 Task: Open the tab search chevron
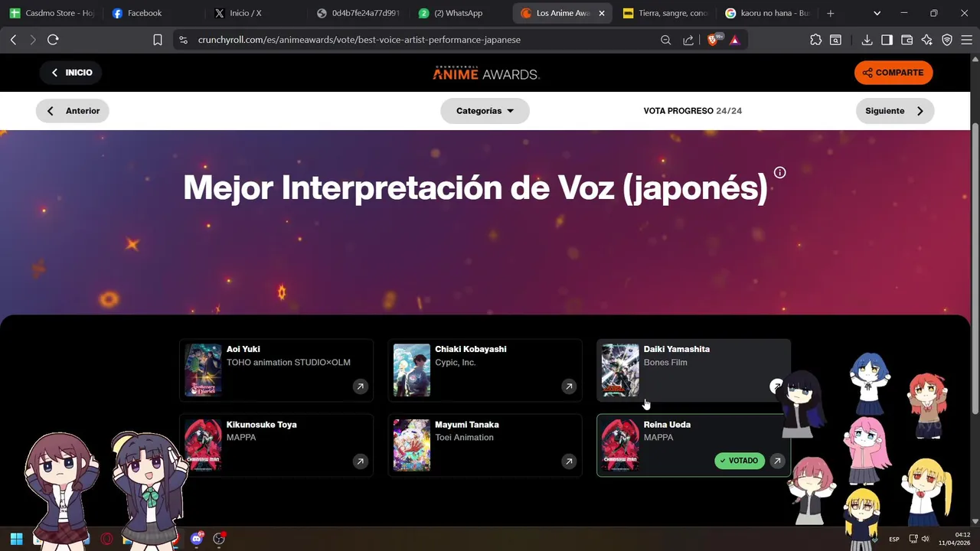click(877, 13)
